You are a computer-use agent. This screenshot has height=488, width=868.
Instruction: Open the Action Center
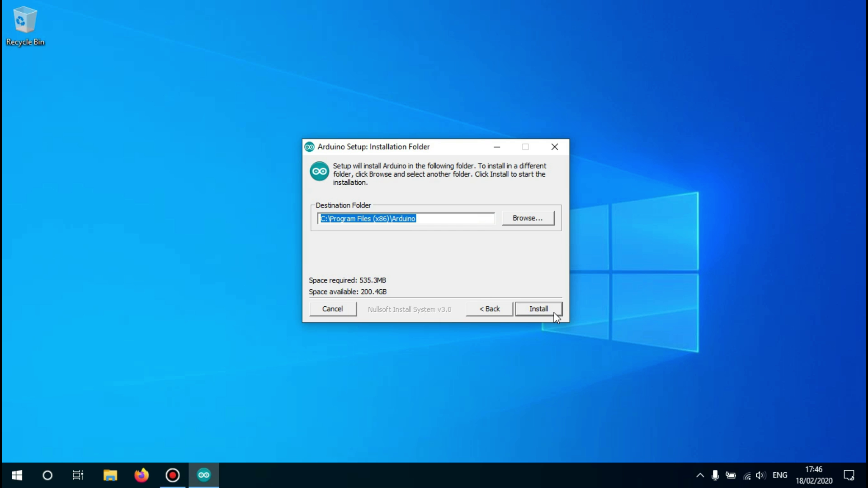(849, 475)
